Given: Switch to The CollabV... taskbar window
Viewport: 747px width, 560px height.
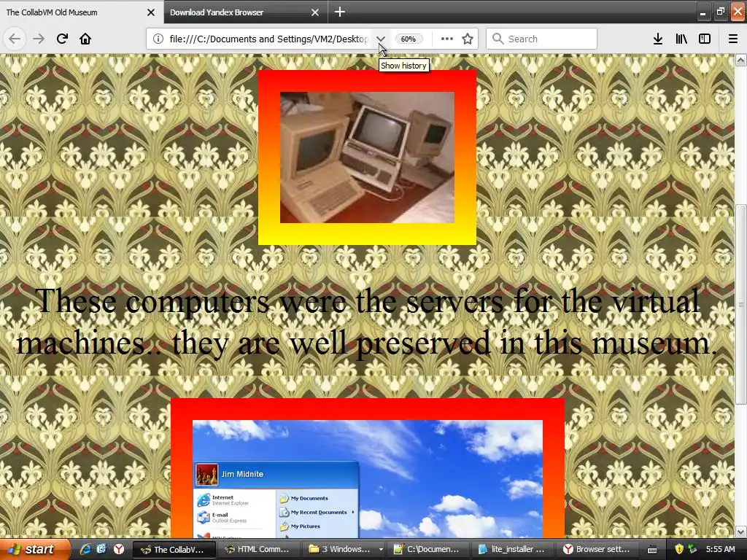Looking at the screenshot, I should coord(174,550).
